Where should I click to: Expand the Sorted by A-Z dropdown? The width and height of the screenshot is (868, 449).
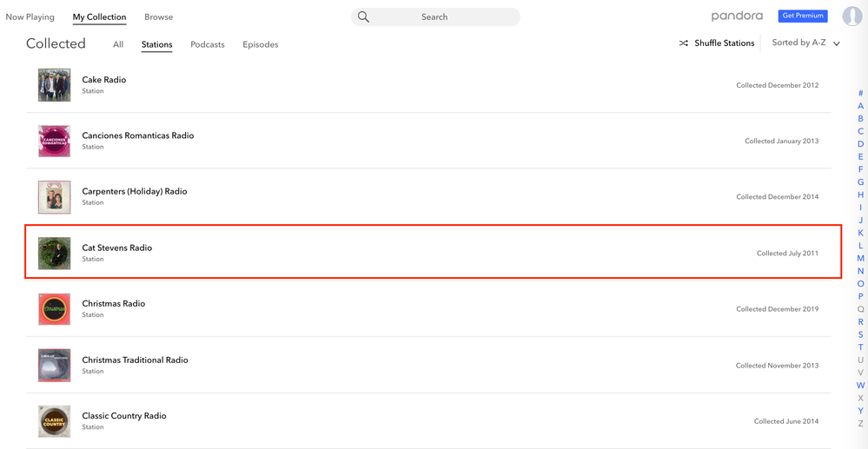798,43
